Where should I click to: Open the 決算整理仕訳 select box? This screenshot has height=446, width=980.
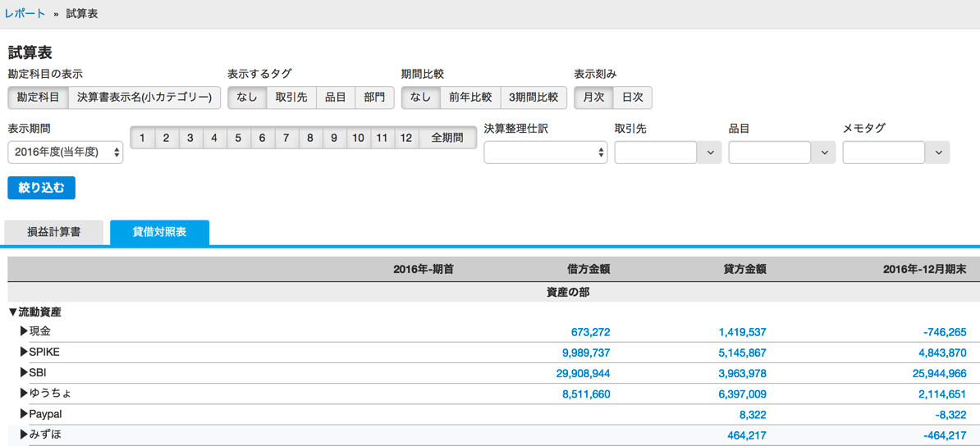[546, 152]
